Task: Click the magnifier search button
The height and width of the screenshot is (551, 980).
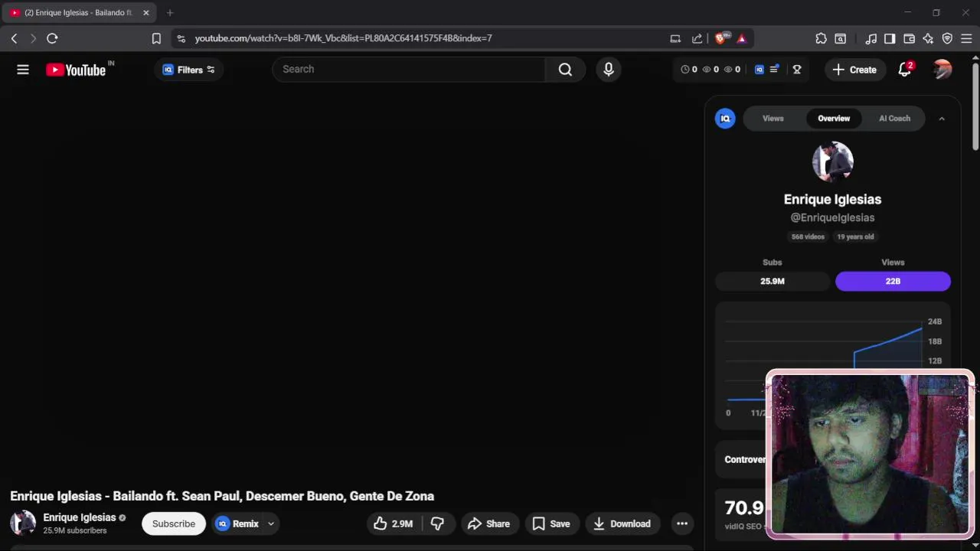Action: [565, 69]
